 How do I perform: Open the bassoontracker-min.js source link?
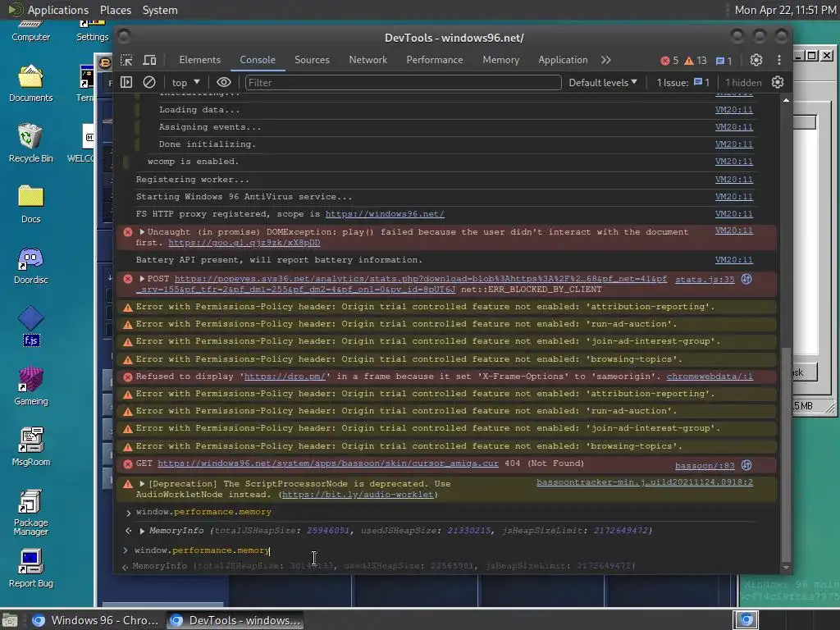[645, 482]
